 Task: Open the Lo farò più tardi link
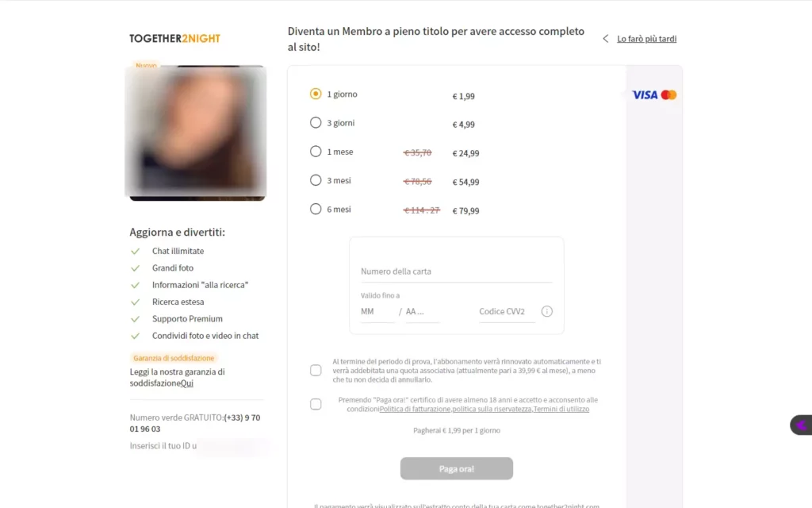[x=646, y=39]
